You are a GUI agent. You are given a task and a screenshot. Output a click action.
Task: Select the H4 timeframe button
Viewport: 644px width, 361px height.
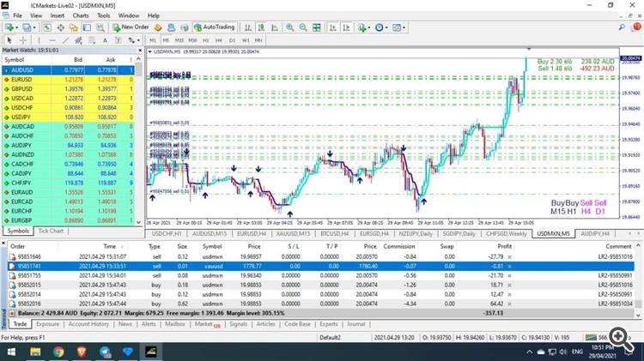pos(218,40)
